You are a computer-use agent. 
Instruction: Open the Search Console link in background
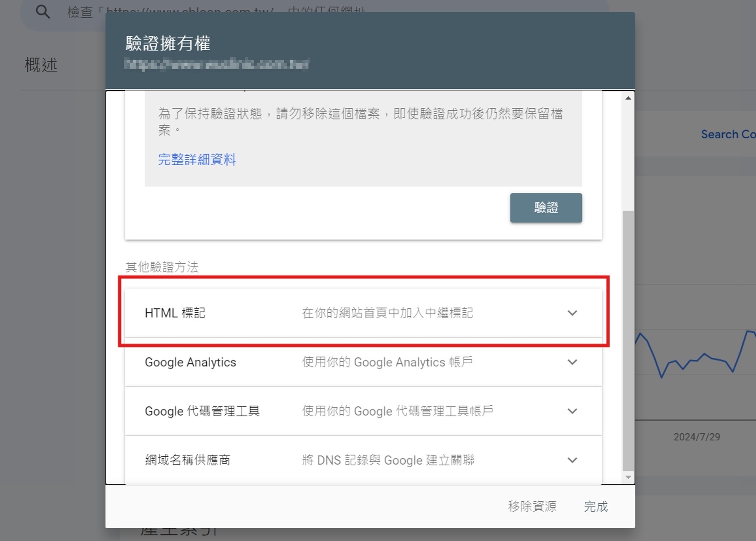728,134
